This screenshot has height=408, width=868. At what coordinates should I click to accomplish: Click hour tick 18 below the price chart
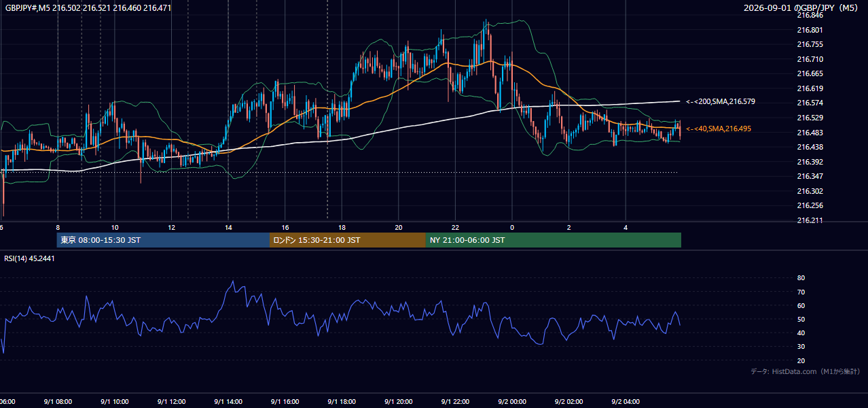click(x=342, y=228)
